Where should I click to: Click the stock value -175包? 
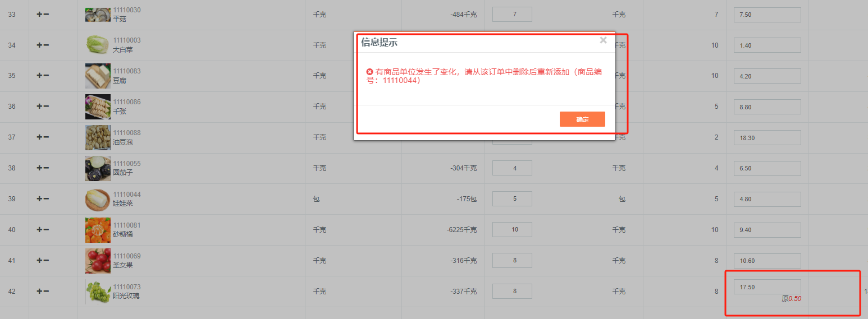click(x=467, y=199)
